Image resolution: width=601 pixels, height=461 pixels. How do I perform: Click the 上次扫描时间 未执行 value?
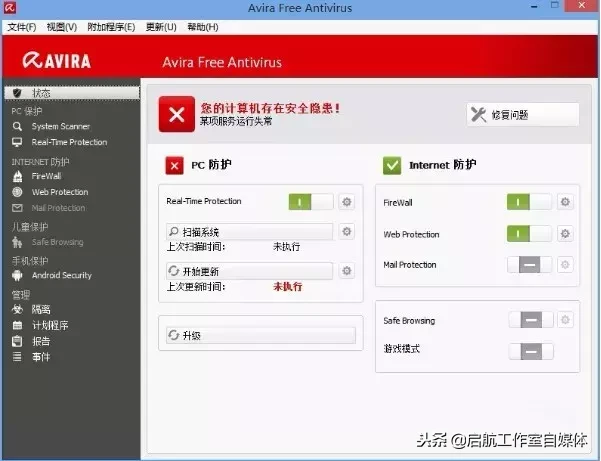(286, 247)
